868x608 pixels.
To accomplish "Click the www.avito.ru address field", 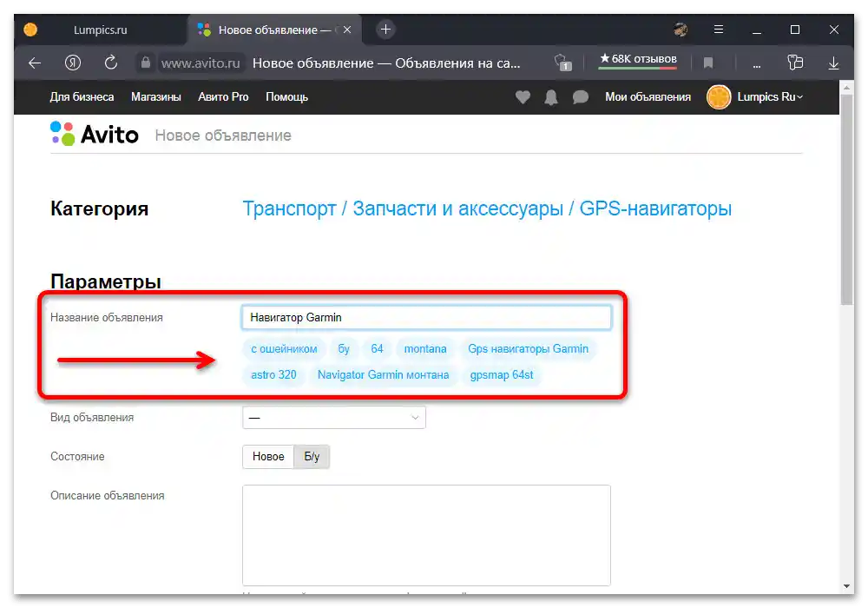I will (201, 63).
